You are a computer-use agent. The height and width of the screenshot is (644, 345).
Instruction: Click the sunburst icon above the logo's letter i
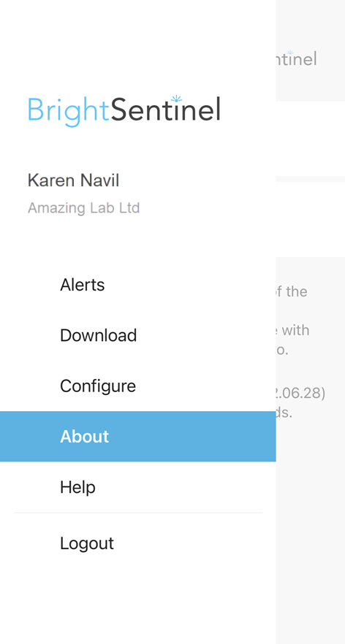(x=176, y=99)
